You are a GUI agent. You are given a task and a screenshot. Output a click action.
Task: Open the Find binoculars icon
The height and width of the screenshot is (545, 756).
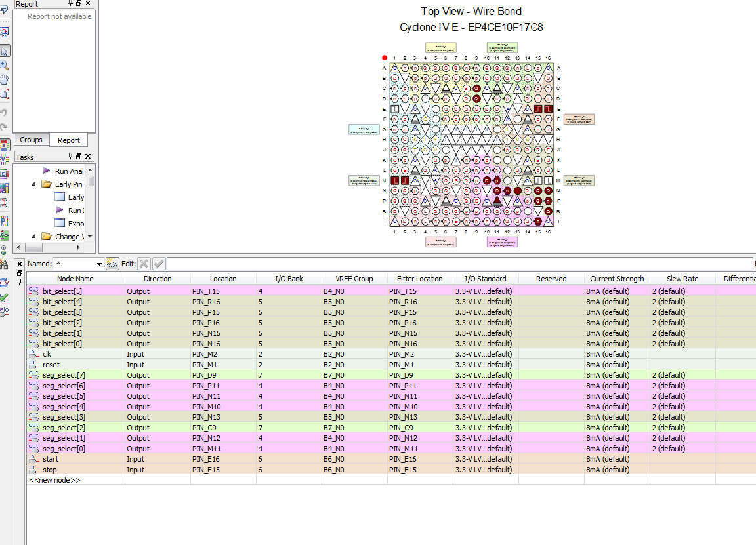[x=5, y=264]
